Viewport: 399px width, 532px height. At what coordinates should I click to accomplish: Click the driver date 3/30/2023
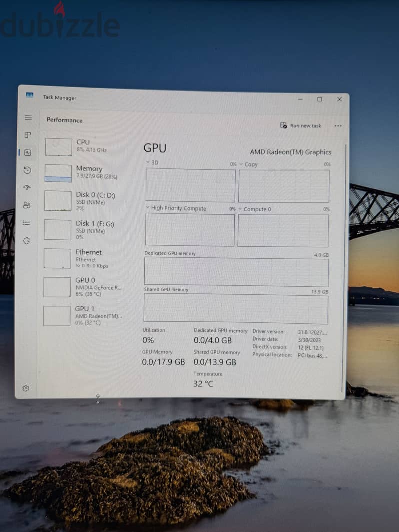click(309, 340)
